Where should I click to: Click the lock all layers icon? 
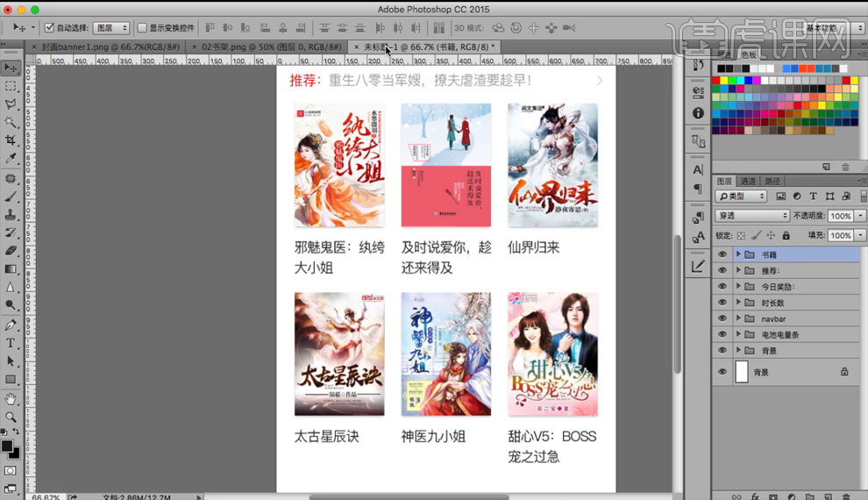click(x=786, y=235)
